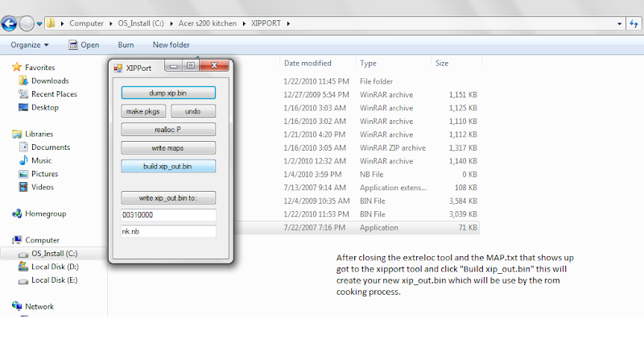
Task: Select the Application extens... 108 KB row
Action: point(357,188)
